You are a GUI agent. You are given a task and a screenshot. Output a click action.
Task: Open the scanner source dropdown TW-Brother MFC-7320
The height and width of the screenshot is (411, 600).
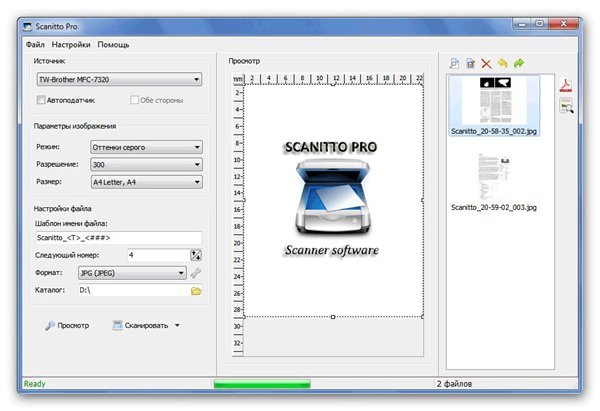[x=118, y=79]
